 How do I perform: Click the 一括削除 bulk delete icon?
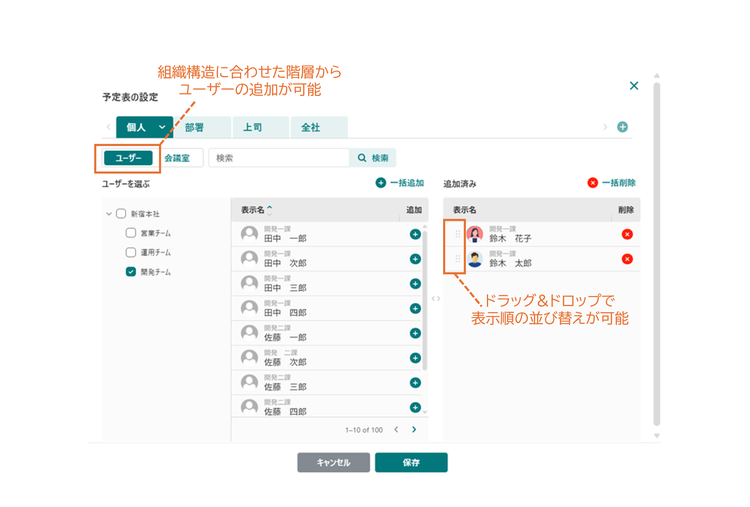pos(593,183)
